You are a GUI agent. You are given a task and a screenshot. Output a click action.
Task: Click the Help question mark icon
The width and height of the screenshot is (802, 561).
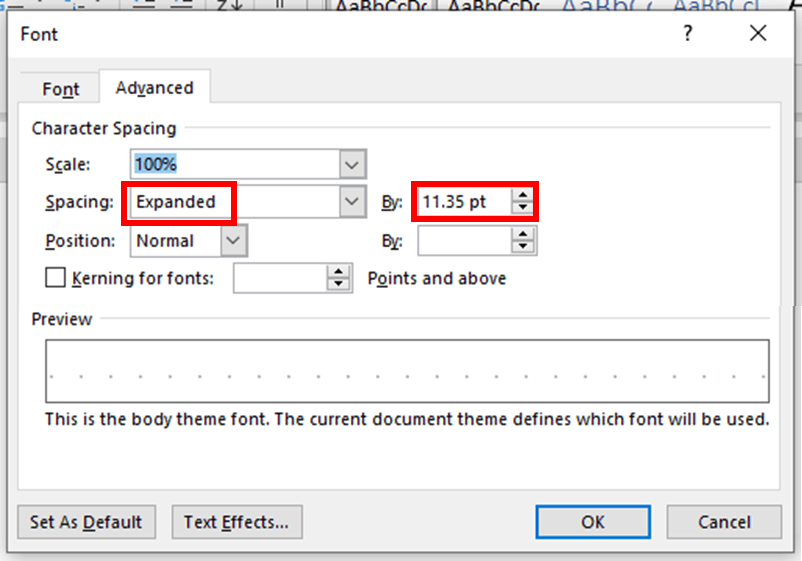click(x=687, y=34)
